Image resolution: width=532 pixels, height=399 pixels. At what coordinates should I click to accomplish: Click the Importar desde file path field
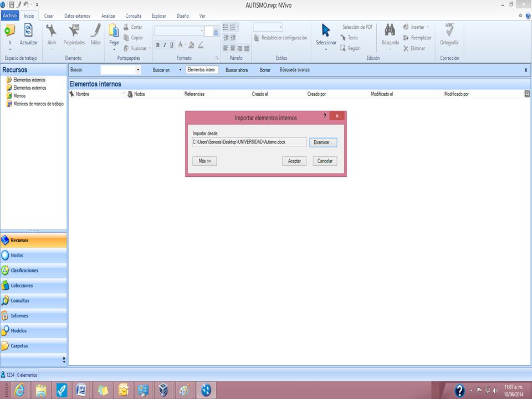click(249, 142)
